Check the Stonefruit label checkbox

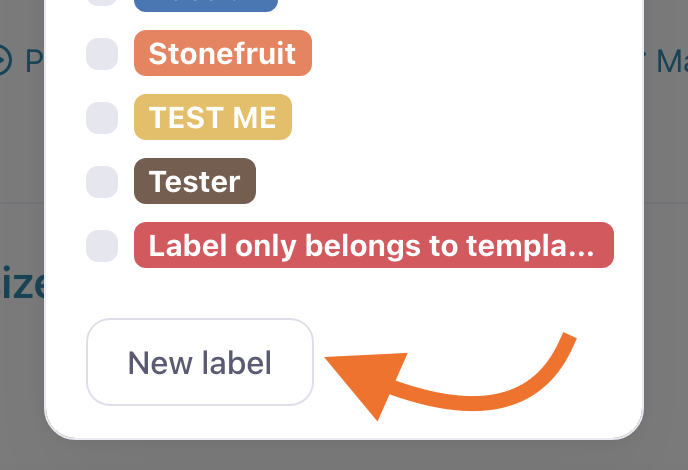pos(102,54)
